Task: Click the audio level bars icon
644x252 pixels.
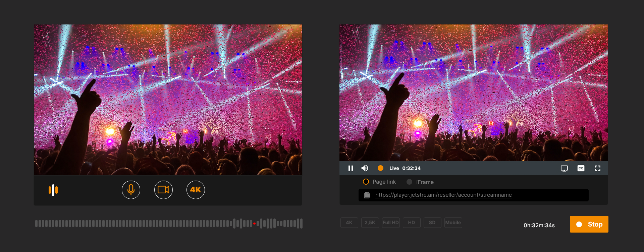Action: click(53, 190)
